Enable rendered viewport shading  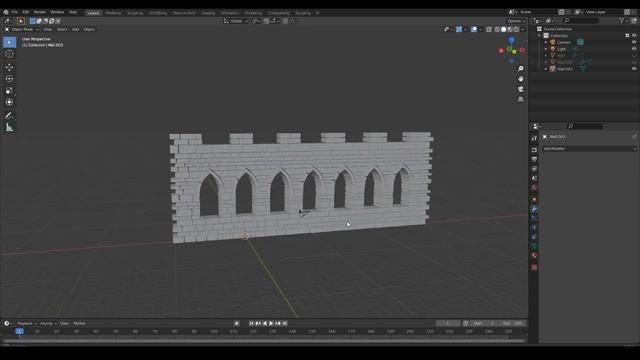[516, 29]
